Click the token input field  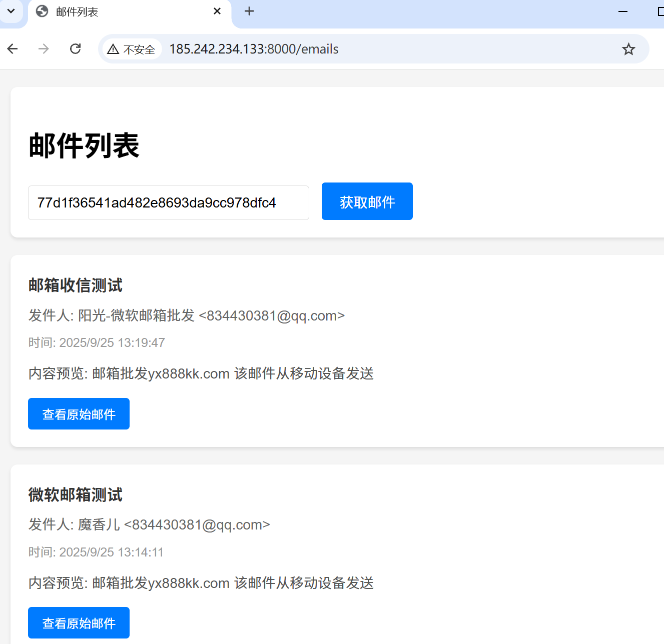(x=168, y=202)
